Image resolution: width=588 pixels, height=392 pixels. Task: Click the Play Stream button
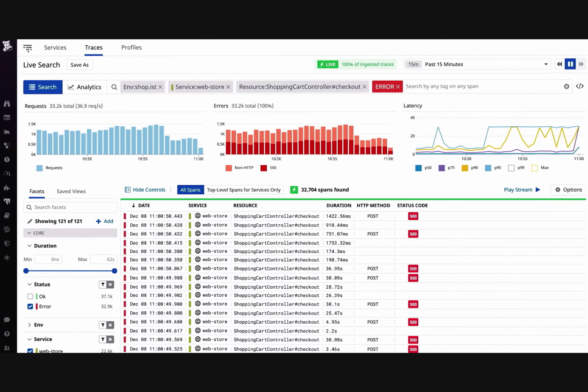[522, 189]
